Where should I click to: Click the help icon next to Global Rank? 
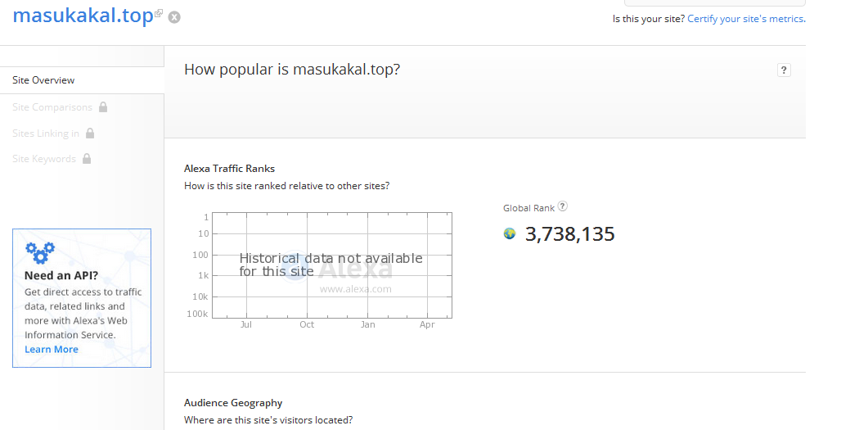[x=562, y=207]
